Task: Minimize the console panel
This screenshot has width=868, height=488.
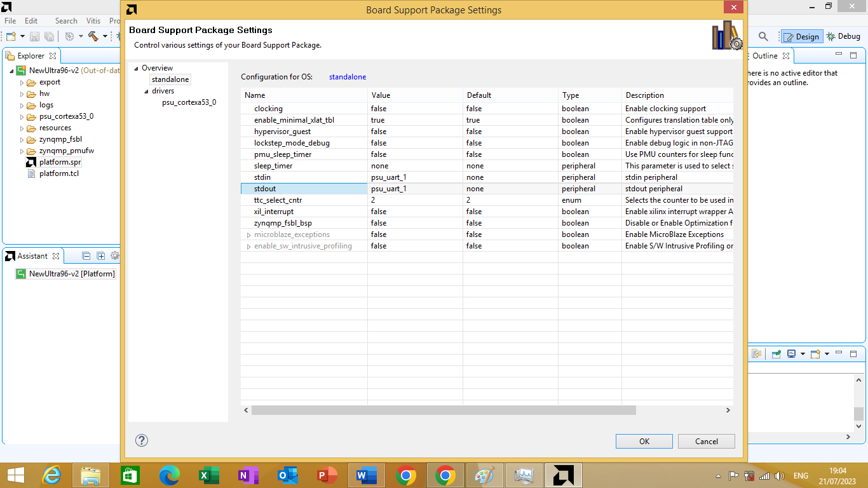Action: coord(839,353)
